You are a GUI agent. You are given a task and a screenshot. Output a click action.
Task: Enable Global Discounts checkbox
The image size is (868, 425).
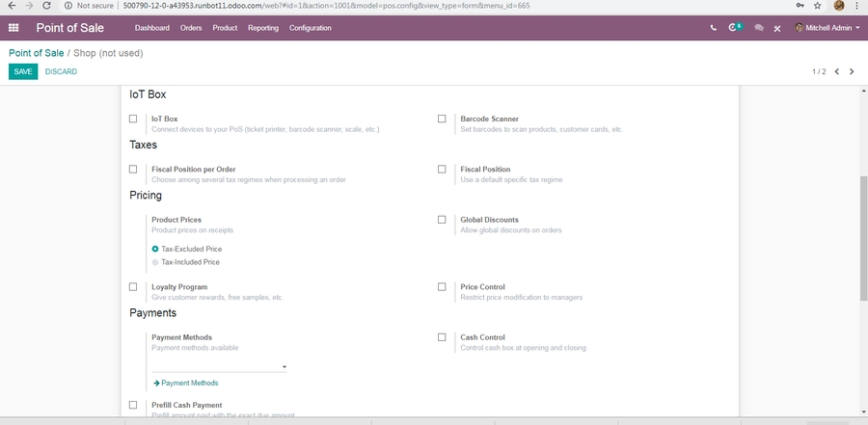[x=442, y=219]
